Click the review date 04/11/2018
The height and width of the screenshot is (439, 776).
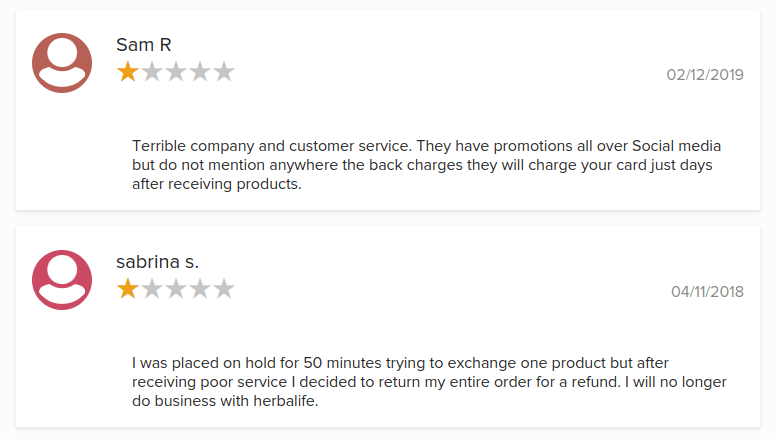(x=707, y=292)
